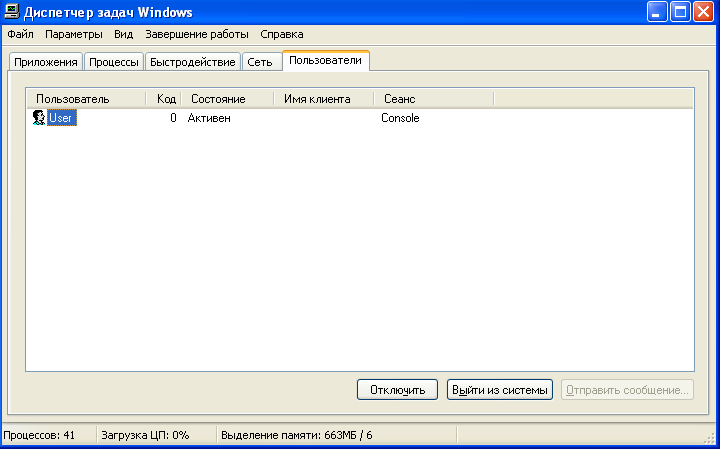
Task: Open the Справка menu
Action: pyautogui.click(x=281, y=34)
